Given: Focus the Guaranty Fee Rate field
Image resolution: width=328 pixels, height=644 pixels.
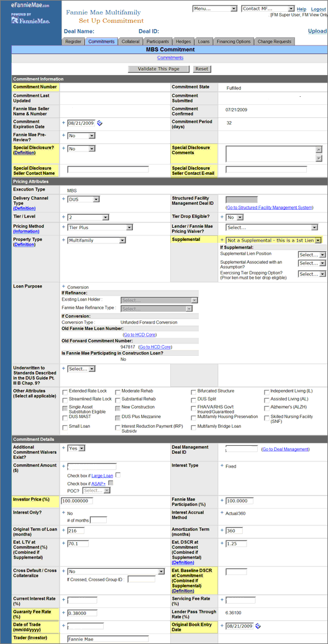Looking at the screenshot, I should pos(82,613).
